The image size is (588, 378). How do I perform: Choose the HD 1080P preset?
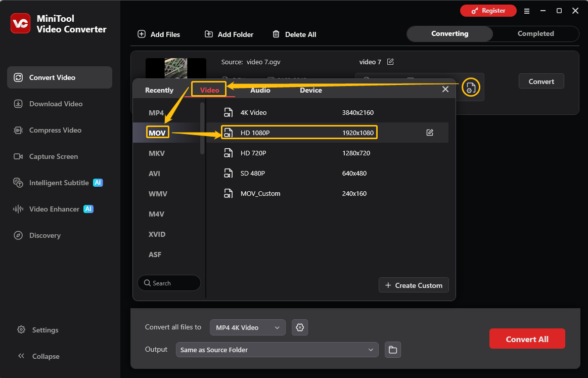click(x=328, y=133)
